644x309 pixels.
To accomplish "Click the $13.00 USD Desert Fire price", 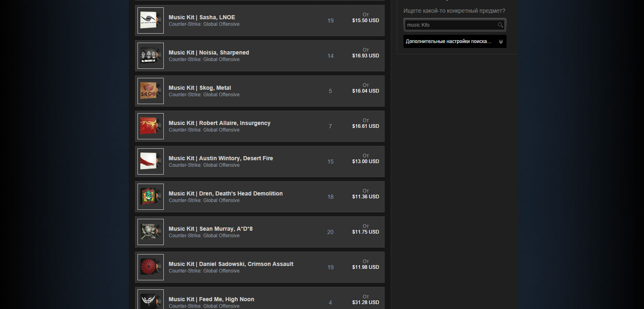I will coord(366,161).
